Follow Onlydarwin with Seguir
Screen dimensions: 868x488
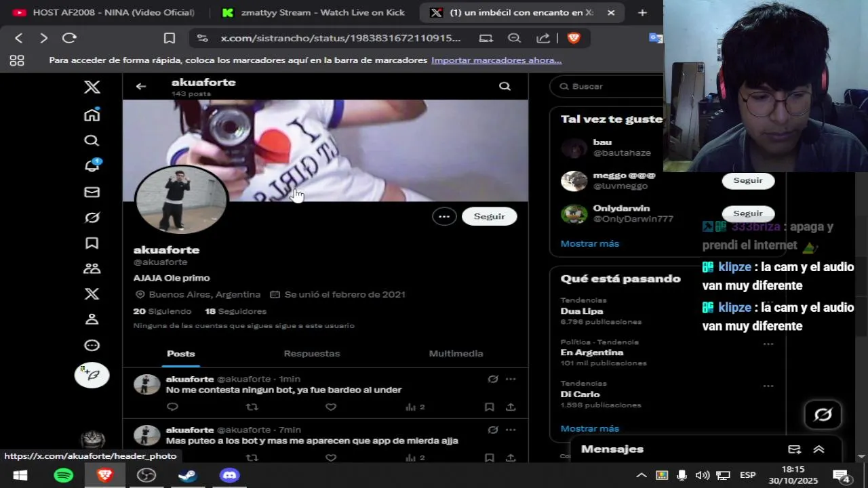pyautogui.click(x=748, y=213)
